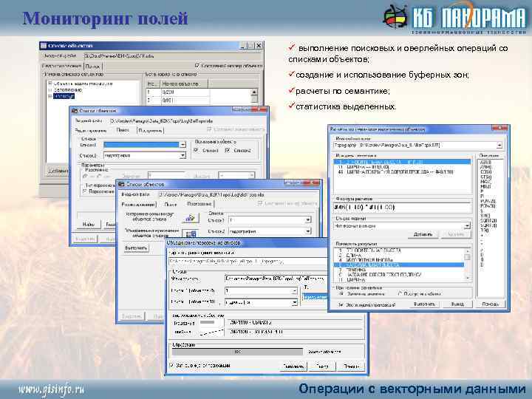Click the 100 percent progress bar
The width and height of the screenshot is (532, 399).
click(237, 352)
